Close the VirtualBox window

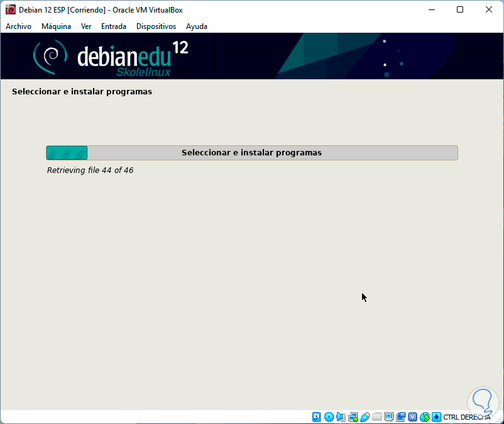[488, 9]
